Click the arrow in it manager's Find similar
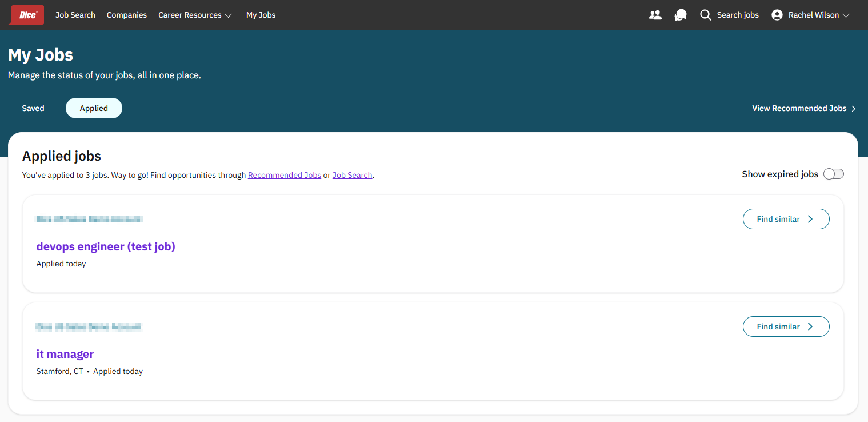Screen dimensions: 868x422 (x=810, y=327)
